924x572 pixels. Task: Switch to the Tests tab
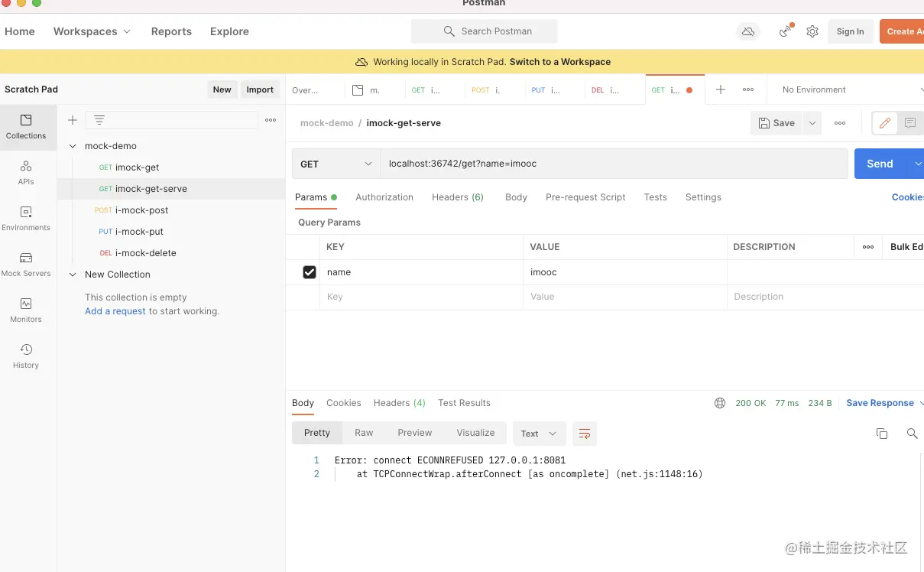[655, 197]
